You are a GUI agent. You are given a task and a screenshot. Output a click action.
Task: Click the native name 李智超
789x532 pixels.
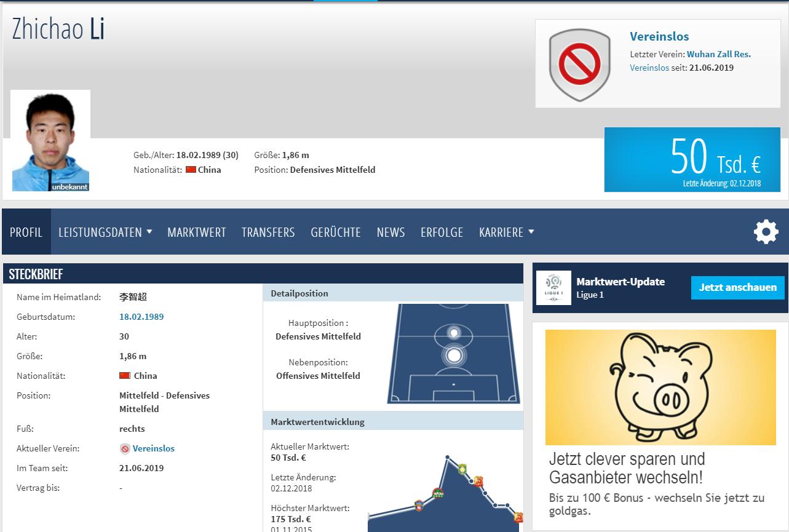tap(133, 297)
